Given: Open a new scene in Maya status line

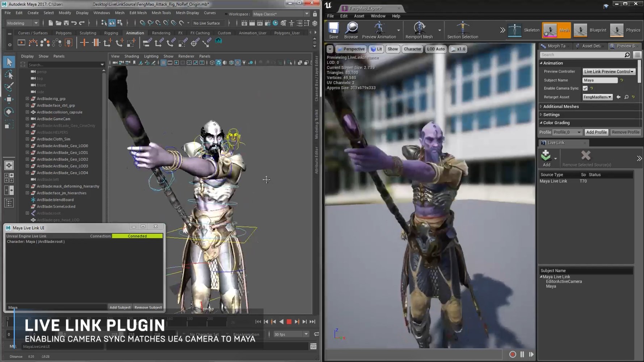Looking at the screenshot, I should (50, 23).
